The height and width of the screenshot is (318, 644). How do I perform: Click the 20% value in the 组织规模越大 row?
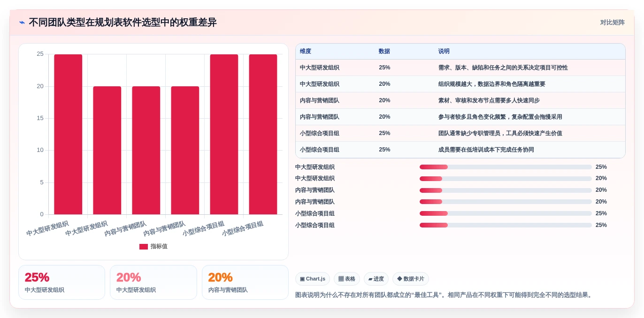384,84
